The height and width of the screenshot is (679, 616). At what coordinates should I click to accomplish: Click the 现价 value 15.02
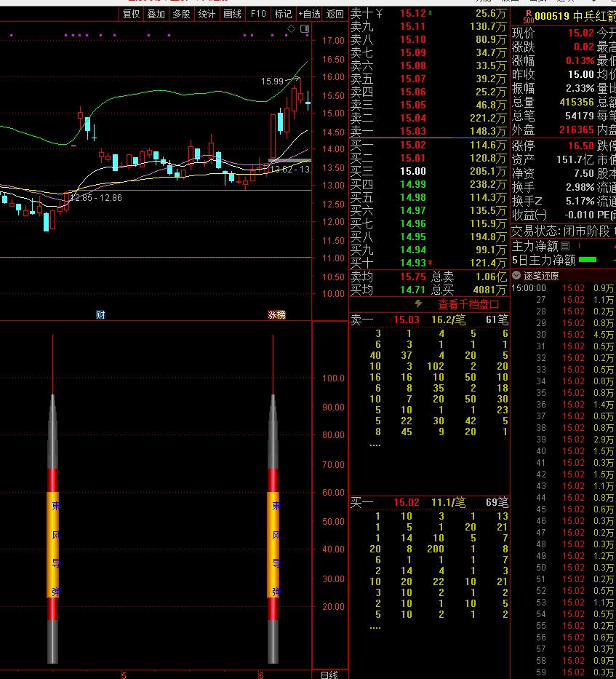(x=581, y=33)
